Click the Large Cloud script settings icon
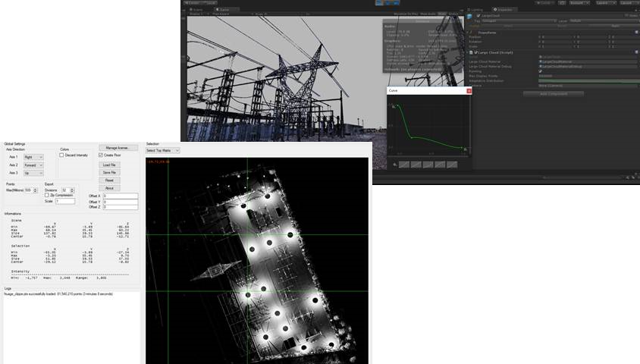640x364 pixels. [637, 52]
